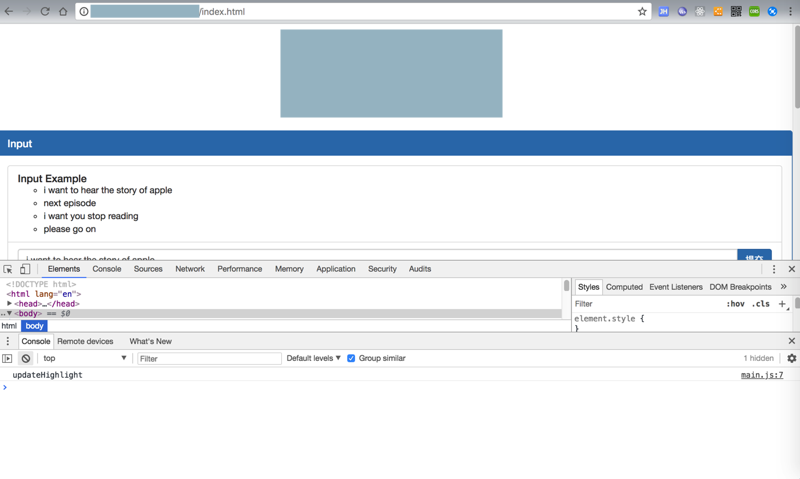Add a new style rule plus icon
The image size is (800, 479).
tap(782, 304)
